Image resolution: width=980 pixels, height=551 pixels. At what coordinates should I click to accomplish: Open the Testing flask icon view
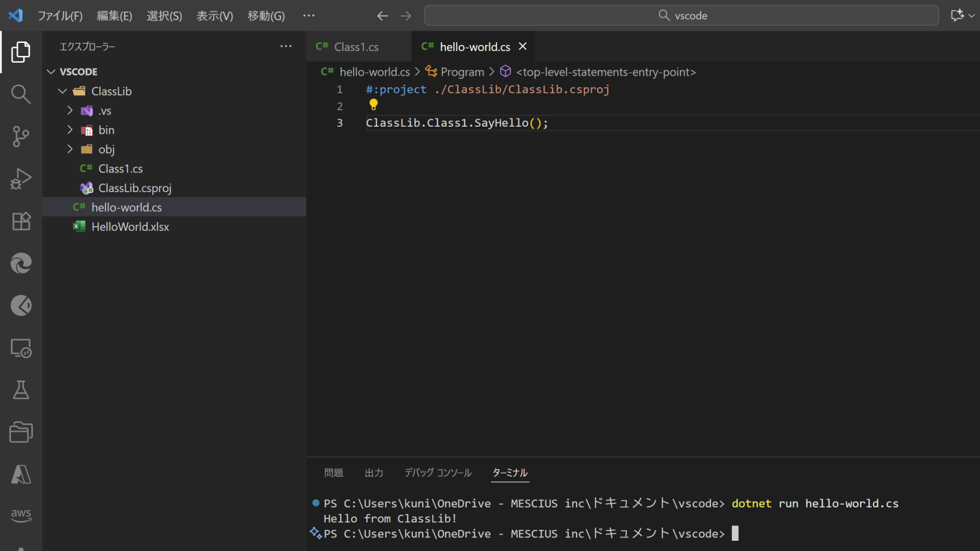tap(21, 390)
